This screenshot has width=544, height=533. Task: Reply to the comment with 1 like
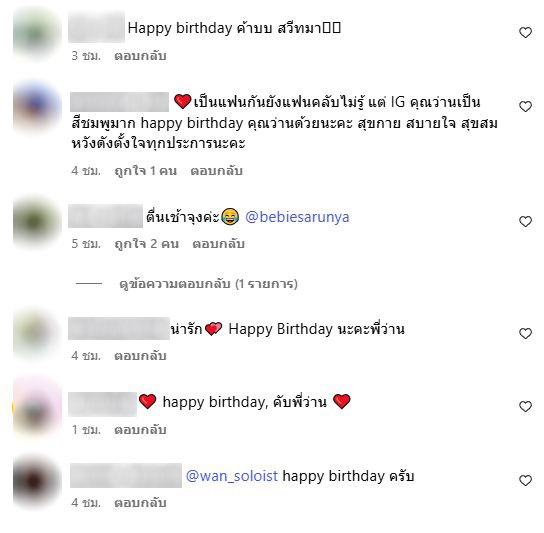[216, 171]
